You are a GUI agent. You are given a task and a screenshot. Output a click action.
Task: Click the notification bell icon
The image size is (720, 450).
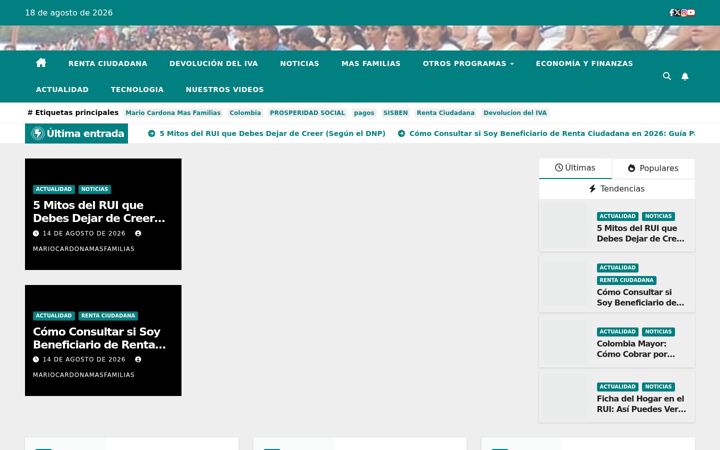685,76
